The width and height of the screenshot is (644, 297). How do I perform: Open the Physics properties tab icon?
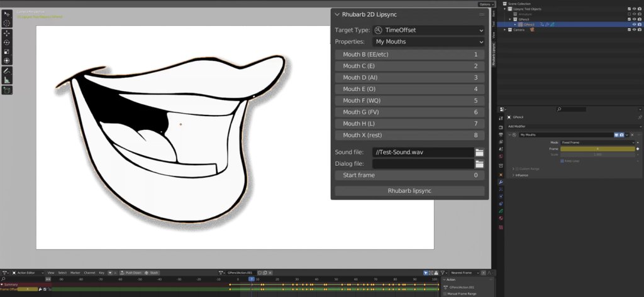pyautogui.click(x=501, y=197)
